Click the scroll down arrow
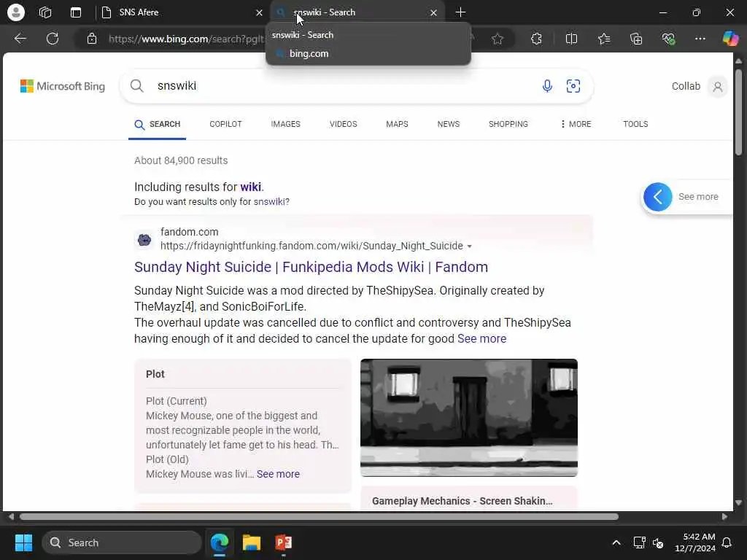 pyautogui.click(x=738, y=502)
